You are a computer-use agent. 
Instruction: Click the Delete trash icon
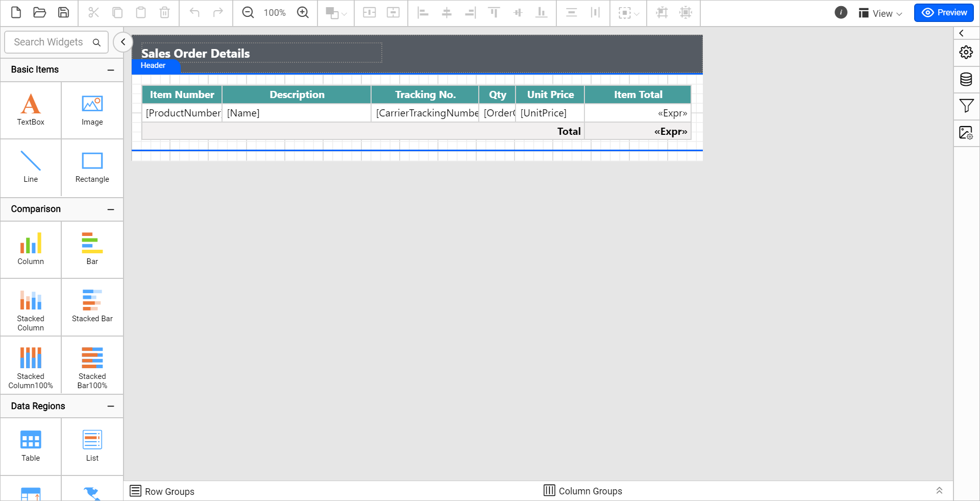[x=164, y=13]
